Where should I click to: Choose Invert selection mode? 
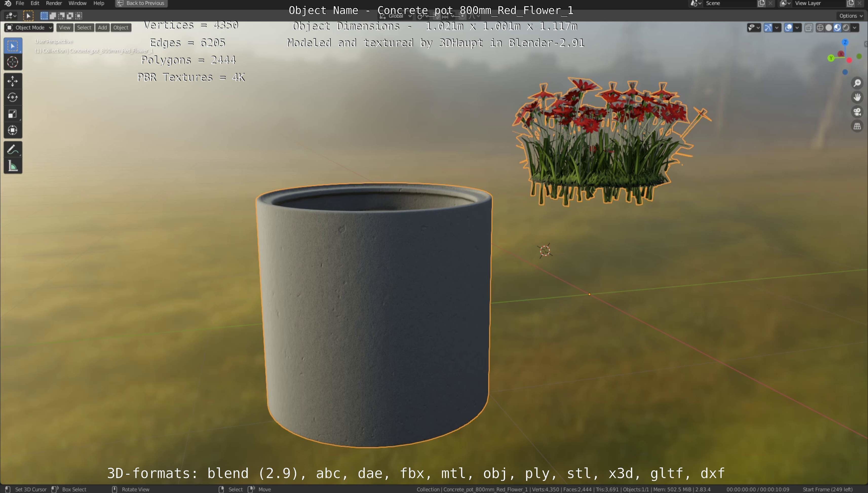click(x=70, y=15)
